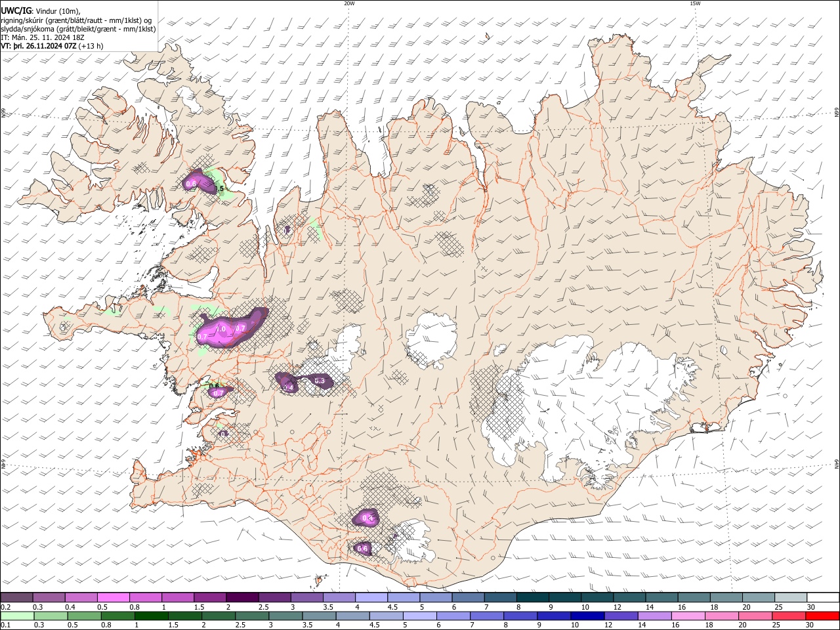The width and height of the screenshot is (840, 630).
Task: Click the pale green 0.1 swatch, lower scale
Action: pyautogui.click(x=17, y=616)
